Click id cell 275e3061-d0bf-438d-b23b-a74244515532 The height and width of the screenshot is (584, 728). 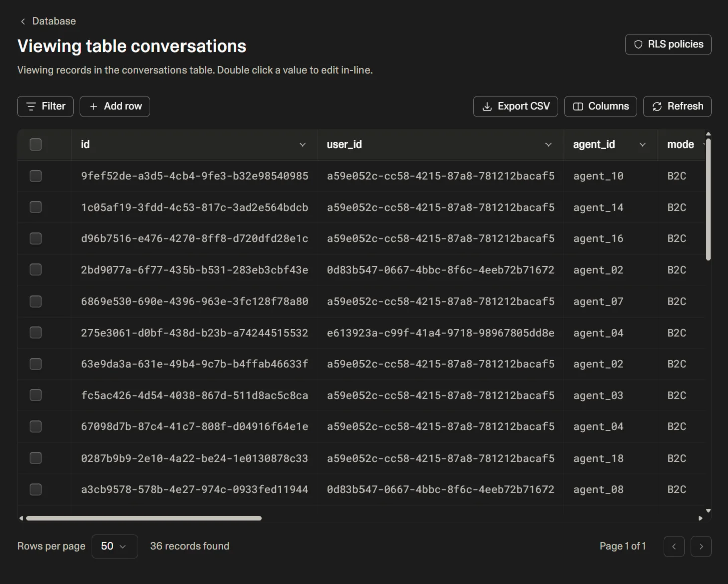(195, 333)
